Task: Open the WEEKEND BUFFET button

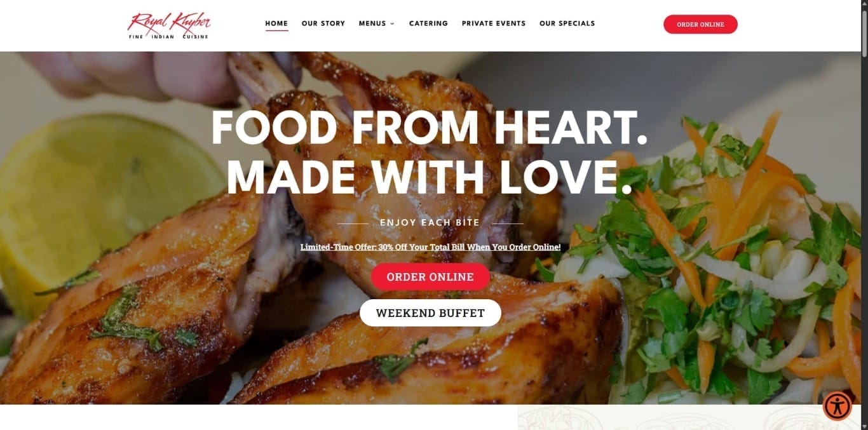Action: click(x=430, y=313)
